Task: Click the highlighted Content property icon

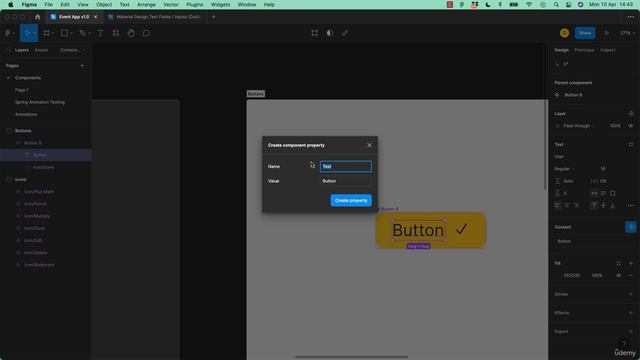Action: coord(631,227)
